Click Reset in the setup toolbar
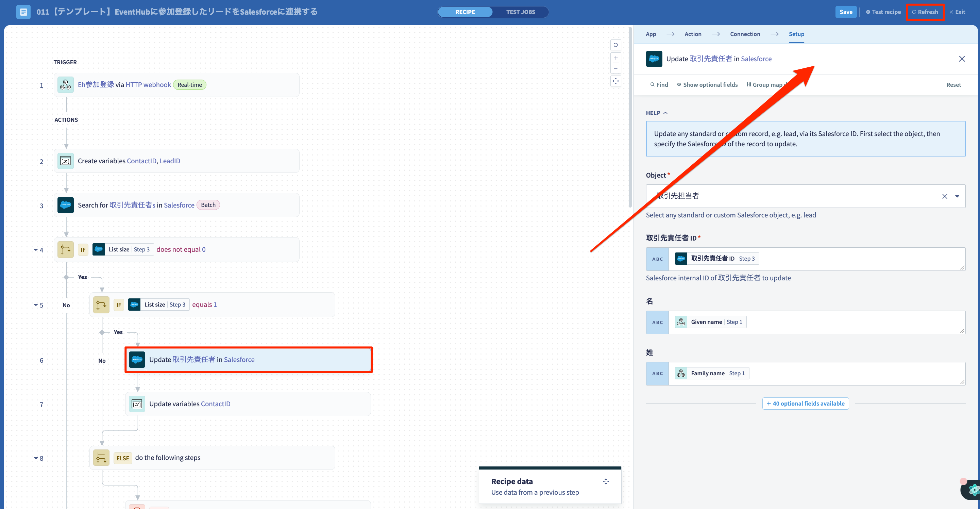The height and width of the screenshot is (509, 980). 953,84
